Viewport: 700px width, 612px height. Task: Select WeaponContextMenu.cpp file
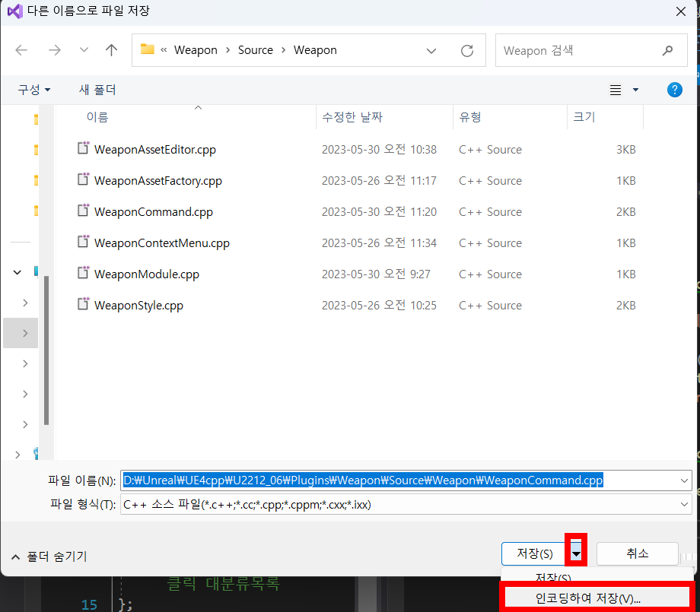coord(161,243)
